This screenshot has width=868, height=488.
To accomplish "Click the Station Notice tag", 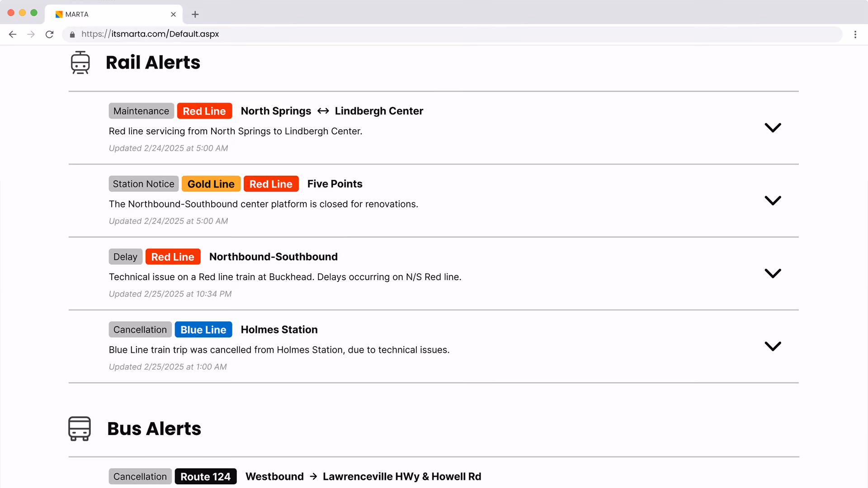I will 144,184.
